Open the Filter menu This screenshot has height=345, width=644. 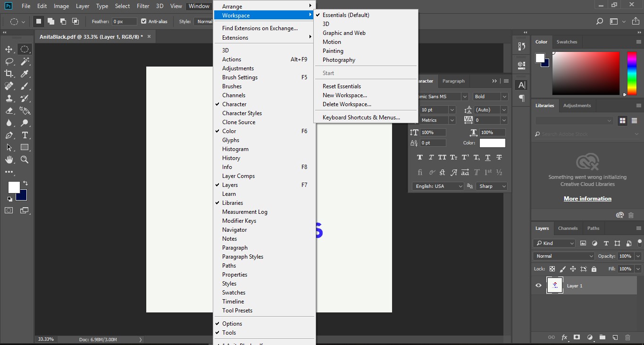click(142, 6)
